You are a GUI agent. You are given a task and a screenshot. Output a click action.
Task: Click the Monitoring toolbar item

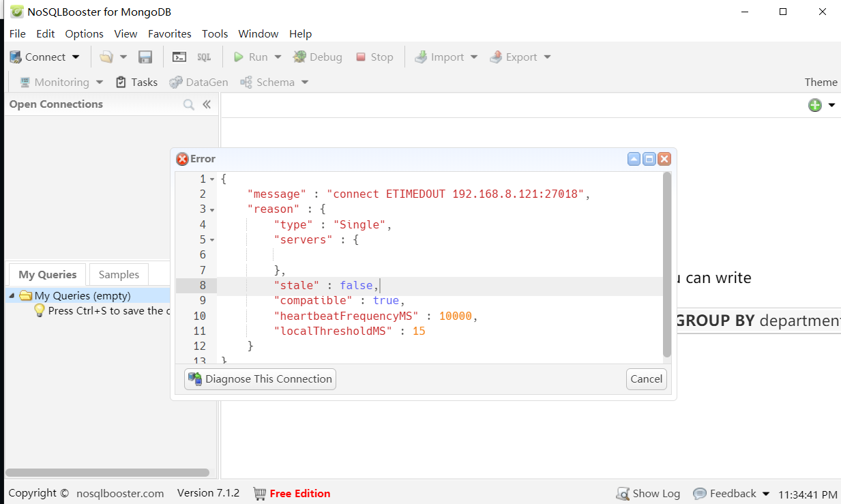click(54, 82)
